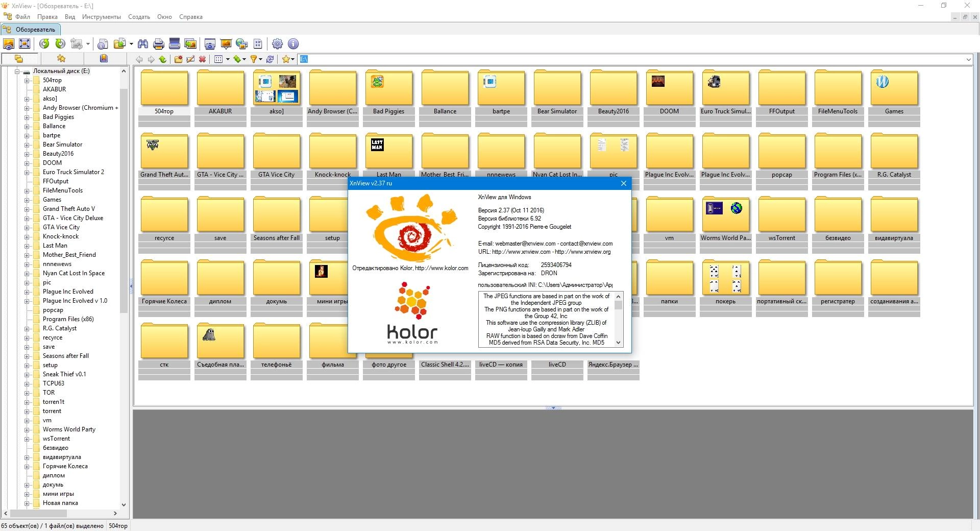980x531 pixels.
Task: Expand the Grand Theft Auto V tree node
Action: tap(27, 209)
